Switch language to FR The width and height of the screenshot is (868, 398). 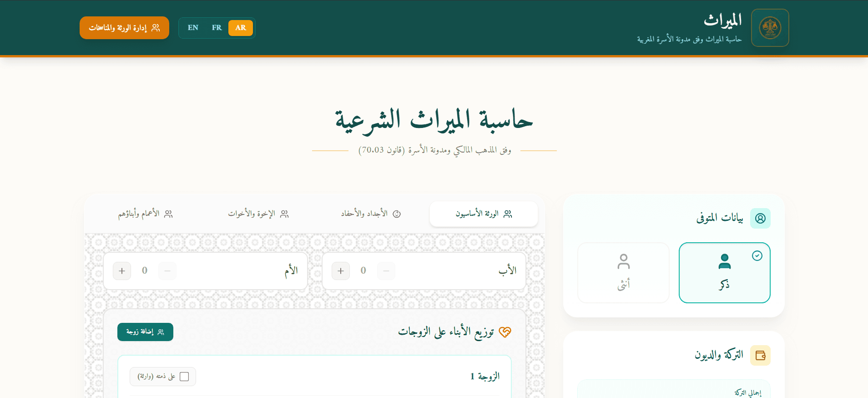[x=217, y=28]
